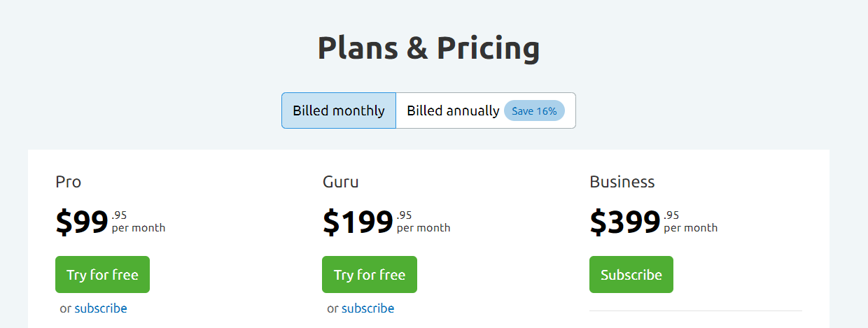Image resolution: width=868 pixels, height=328 pixels.
Task: Subscribe to the Business plan
Action: tap(631, 274)
